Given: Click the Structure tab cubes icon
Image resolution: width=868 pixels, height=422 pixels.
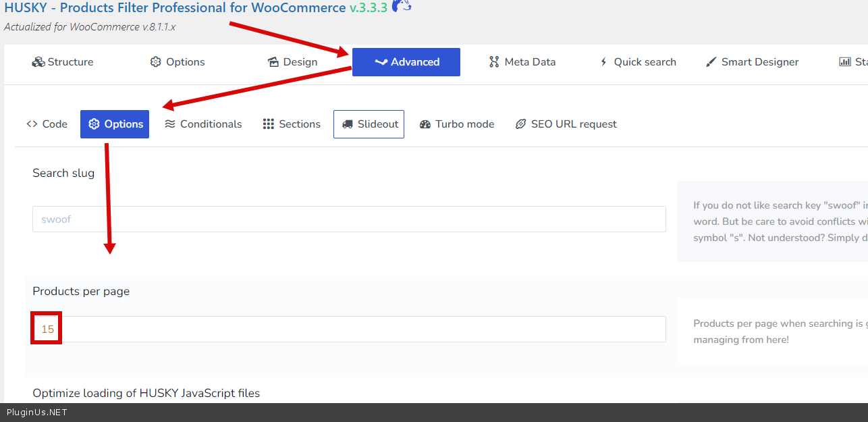Looking at the screenshot, I should point(38,62).
